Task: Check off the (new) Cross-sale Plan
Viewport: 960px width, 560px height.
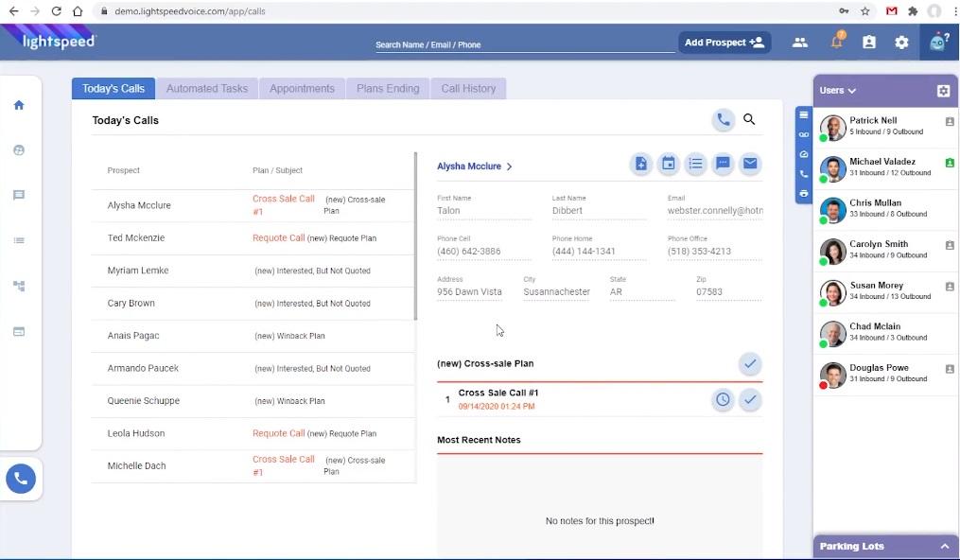Action: coord(750,364)
